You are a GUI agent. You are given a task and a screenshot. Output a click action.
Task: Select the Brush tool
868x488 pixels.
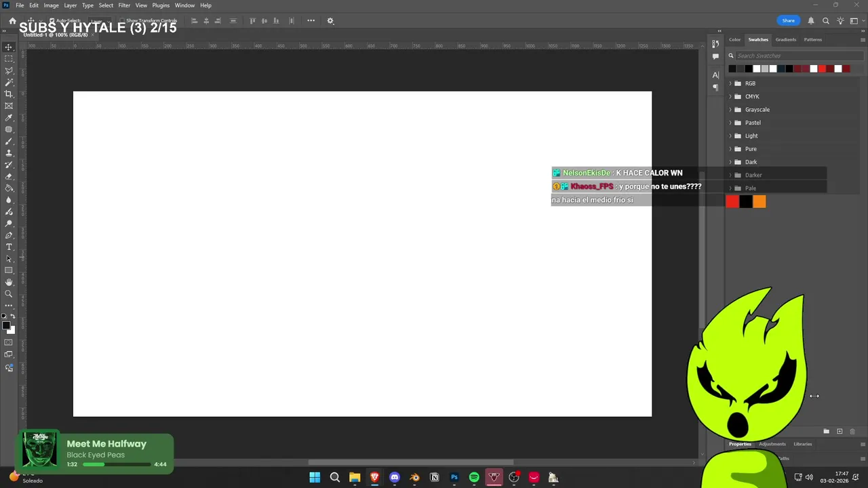pos(9,141)
